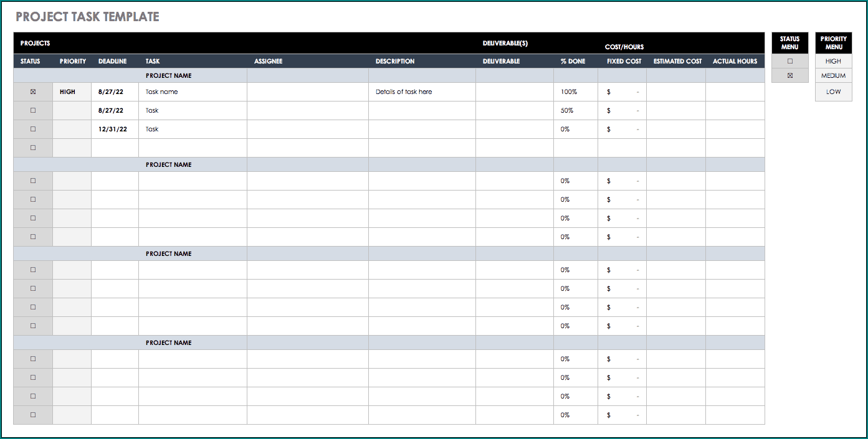This screenshot has width=868, height=439.
Task: Click the ASSIGNEE column header
Action: click(x=269, y=61)
